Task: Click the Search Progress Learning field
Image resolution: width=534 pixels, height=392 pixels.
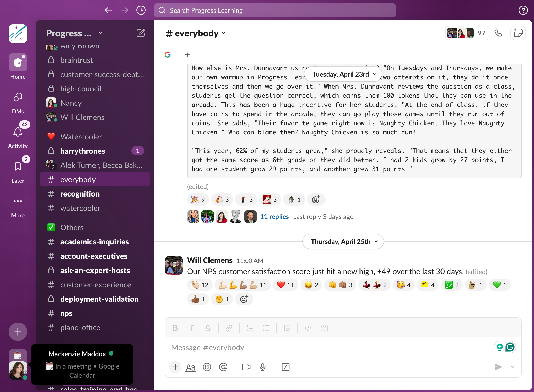Action: click(275, 10)
